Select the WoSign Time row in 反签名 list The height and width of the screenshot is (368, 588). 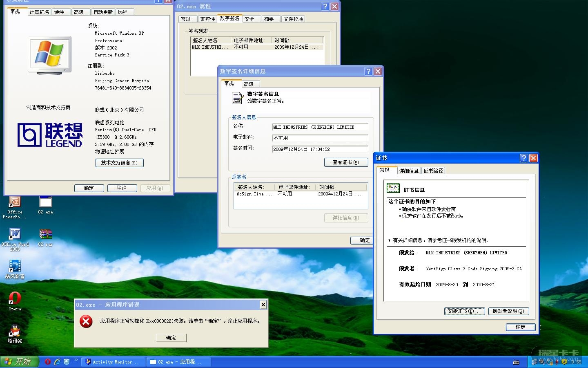coord(301,194)
